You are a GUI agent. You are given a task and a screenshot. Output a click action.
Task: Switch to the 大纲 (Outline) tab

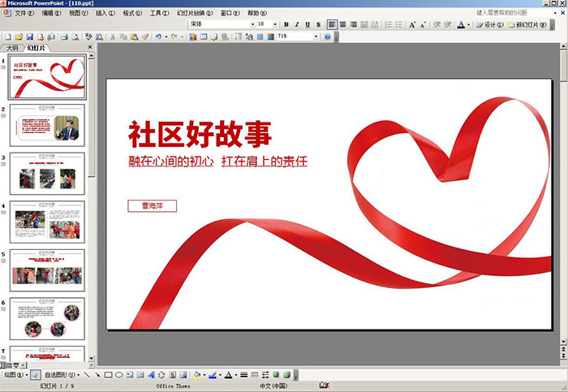pyautogui.click(x=12, y=48)
